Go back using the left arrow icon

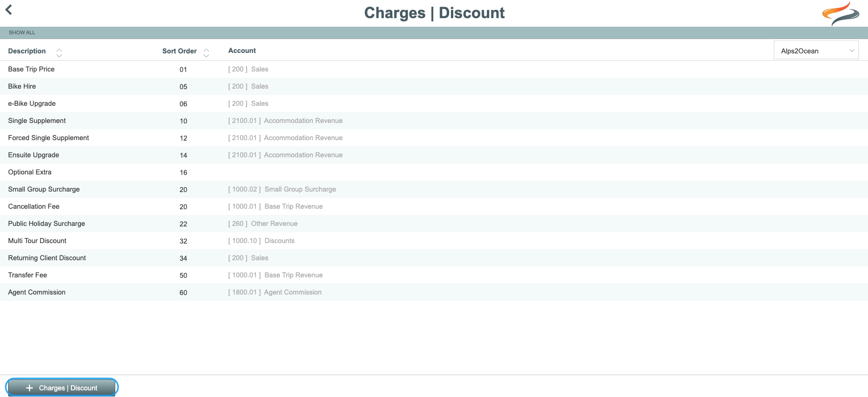coord(9,10)
